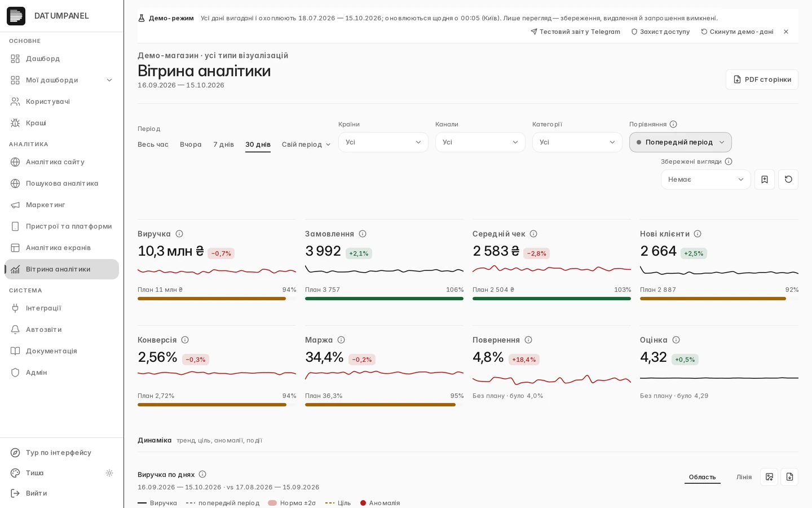Reset filters with the circular arrow icon
Image resolution: width=812 pixels, height=508 pixels.
pos(788,179)
